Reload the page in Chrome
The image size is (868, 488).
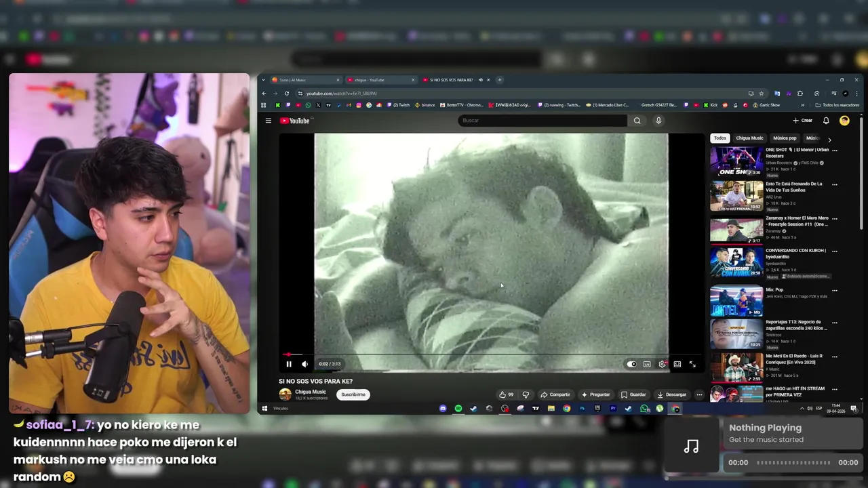(x=287, y=94)
